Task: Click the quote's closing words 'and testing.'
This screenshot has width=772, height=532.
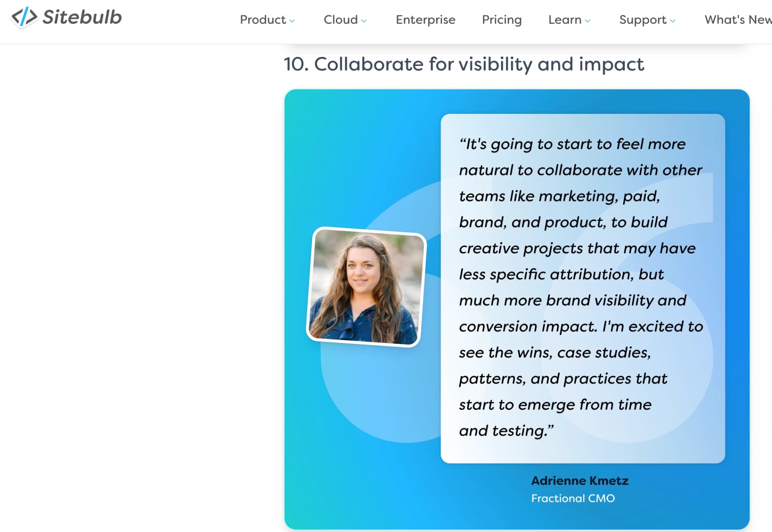Action: click(506, 431)
